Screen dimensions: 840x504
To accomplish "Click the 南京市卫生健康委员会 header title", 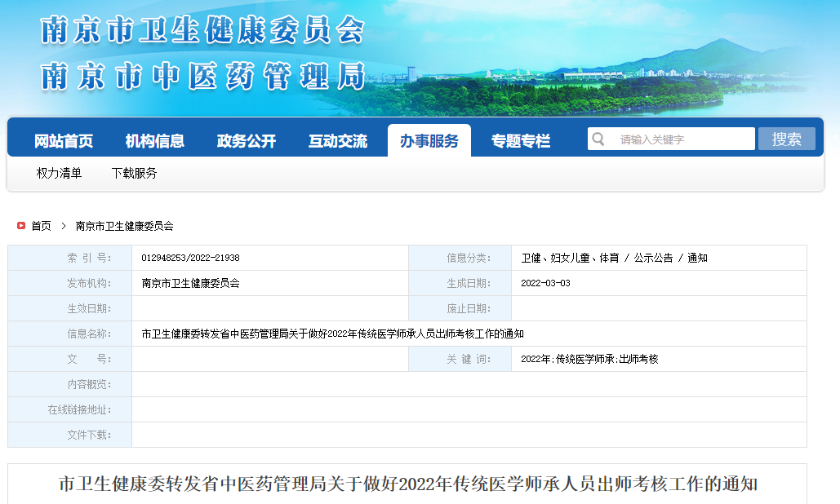I will click(x=202, y=31).
